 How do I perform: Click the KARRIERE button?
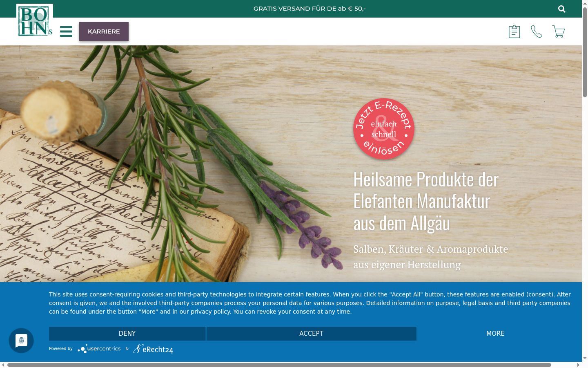pos(104,31)
